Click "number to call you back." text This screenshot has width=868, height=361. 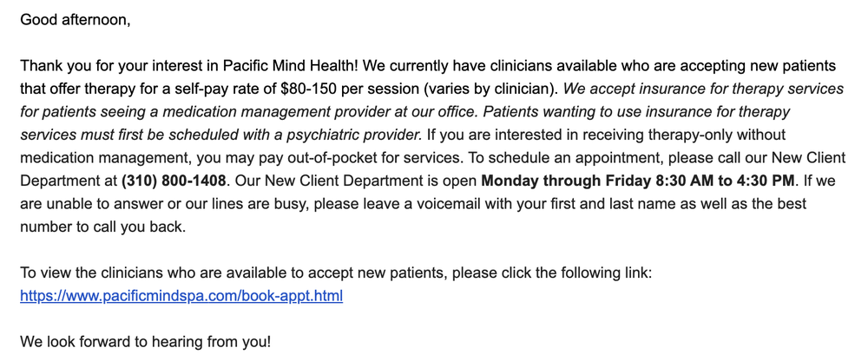tap(102, 226)
